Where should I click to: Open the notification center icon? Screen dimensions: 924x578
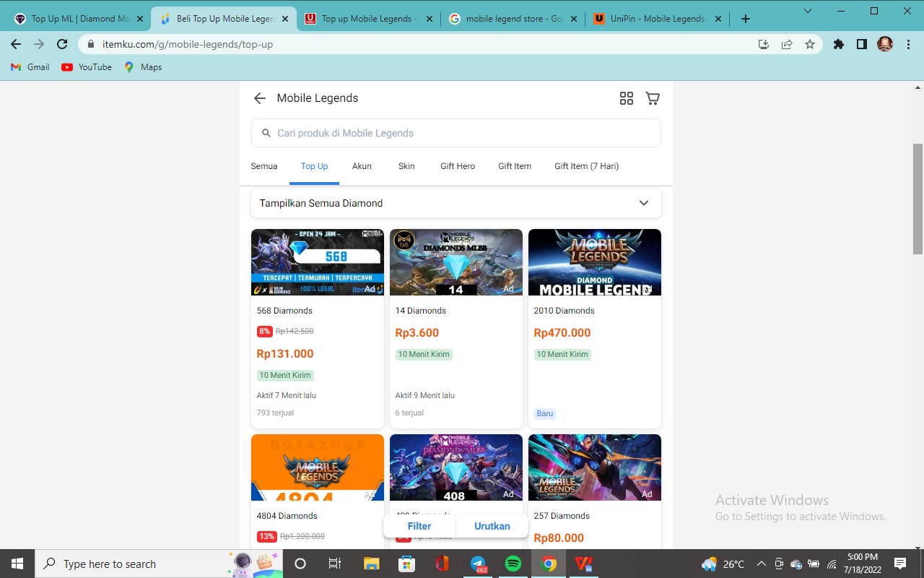pyautogui.click(x=900, y=564)
